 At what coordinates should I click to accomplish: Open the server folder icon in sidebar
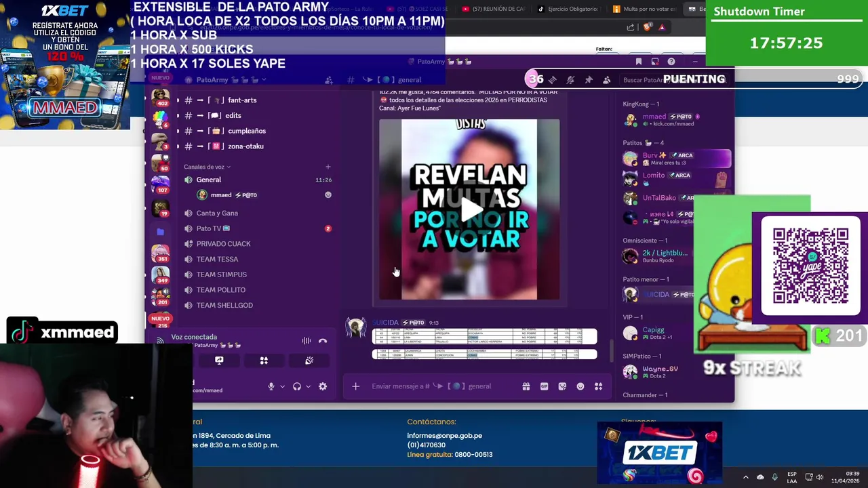click(161, 232)
